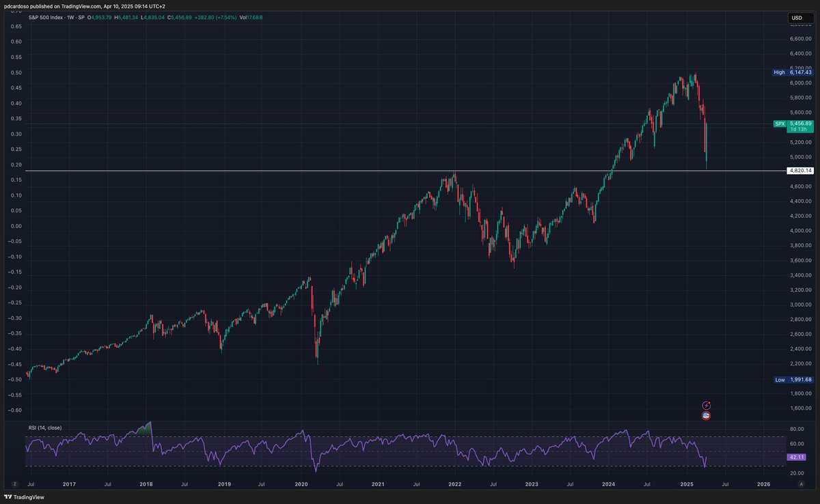Click the 2025 label on the time axis

[x=687, y=484]
